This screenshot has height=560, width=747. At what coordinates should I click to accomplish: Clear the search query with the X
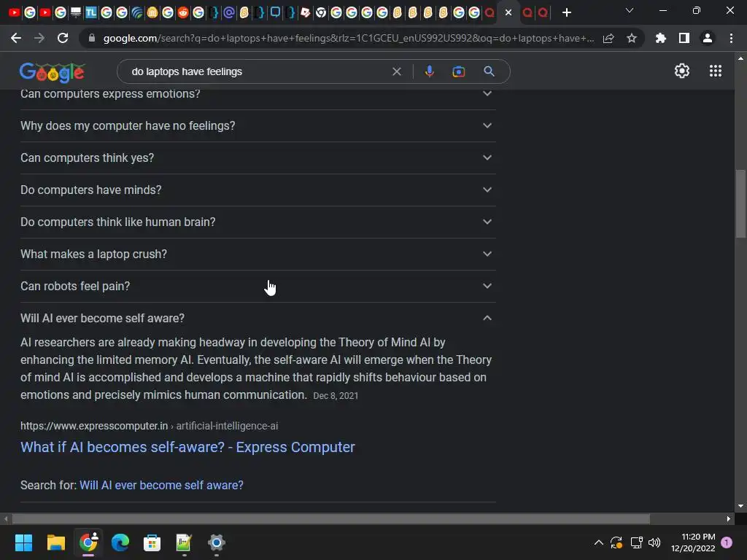click(396, 71)
